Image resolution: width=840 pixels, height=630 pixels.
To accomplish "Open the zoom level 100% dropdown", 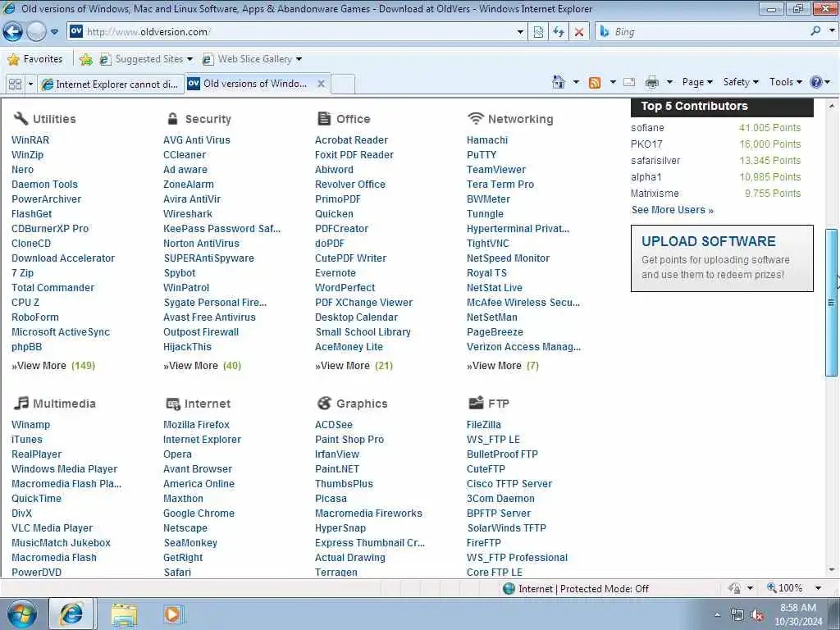I will pos(819,588).
